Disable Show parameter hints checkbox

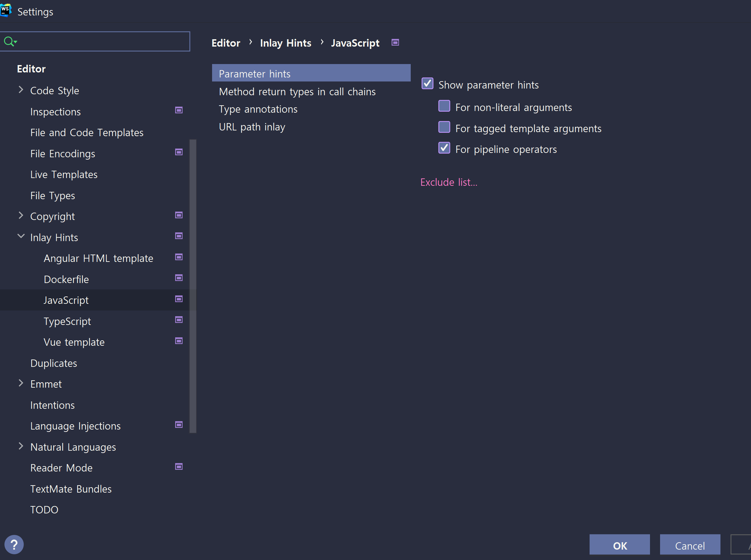click(x=427, y=84)
